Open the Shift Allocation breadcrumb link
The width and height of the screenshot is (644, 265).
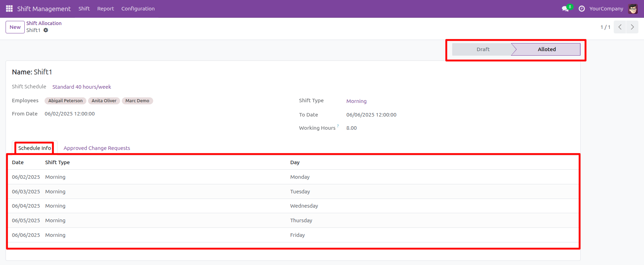44,23
